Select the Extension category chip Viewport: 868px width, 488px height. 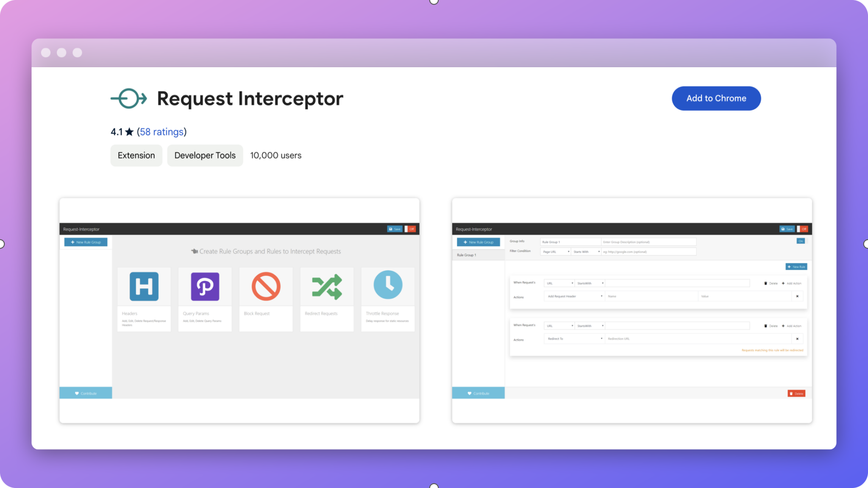136,155
